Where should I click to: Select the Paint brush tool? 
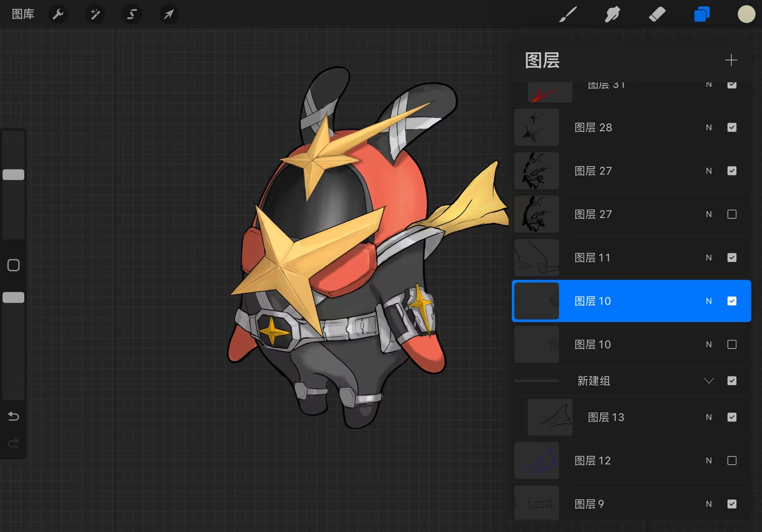point(568,15)
